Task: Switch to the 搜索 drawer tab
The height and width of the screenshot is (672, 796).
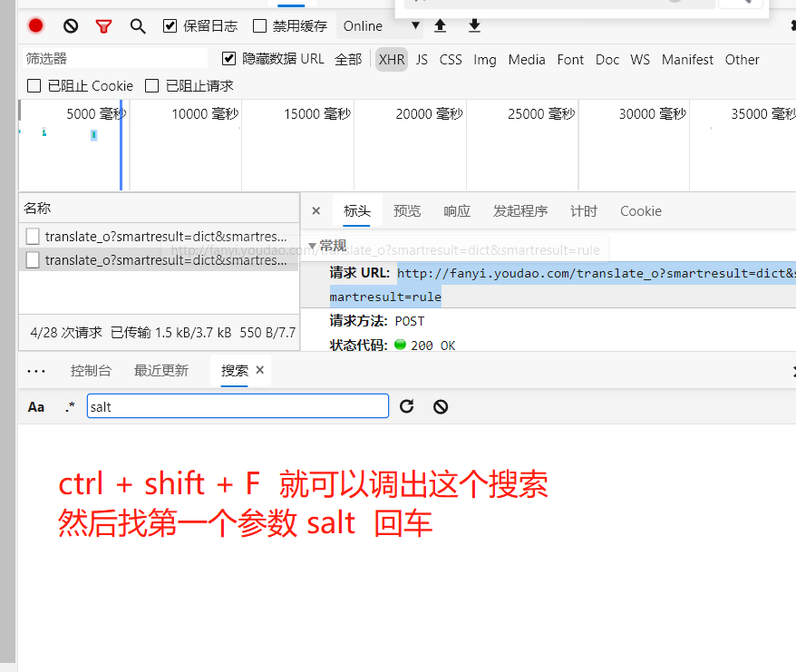Action: (x=235, y=371)
